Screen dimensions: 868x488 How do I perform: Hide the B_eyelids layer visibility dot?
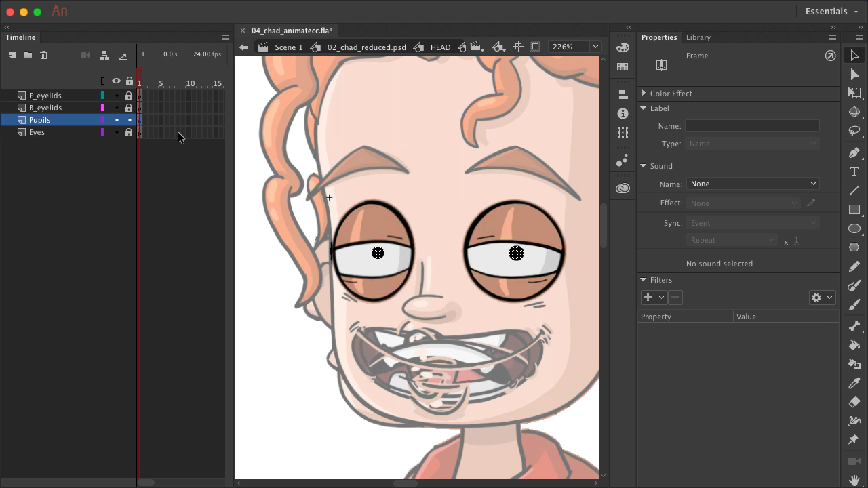tap(117, 108)
